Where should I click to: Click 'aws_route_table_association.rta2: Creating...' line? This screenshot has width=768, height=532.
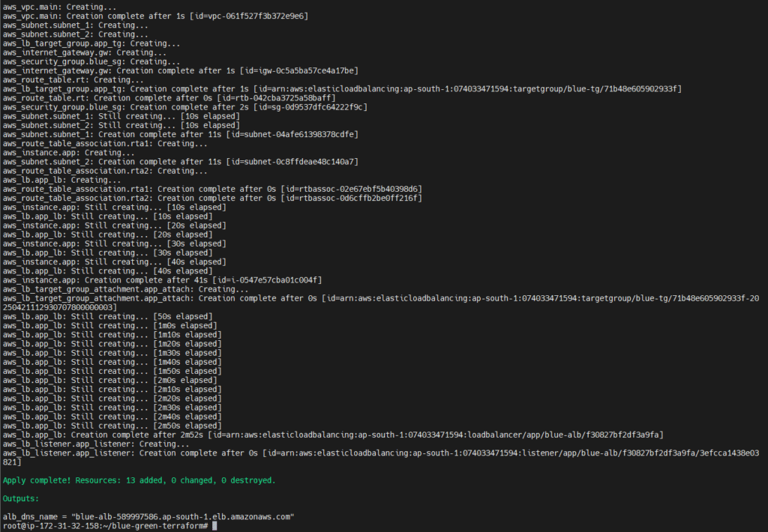(x=105, y=172)
